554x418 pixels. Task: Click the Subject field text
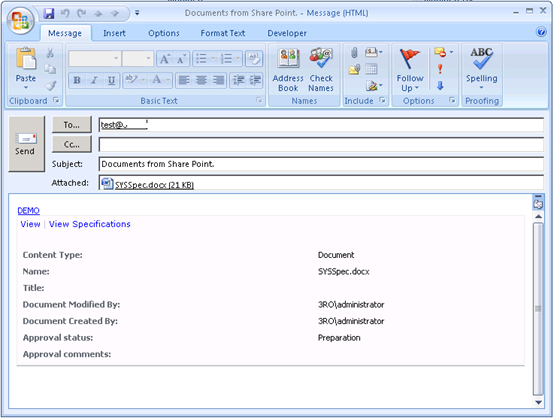[x=158, y=164]
